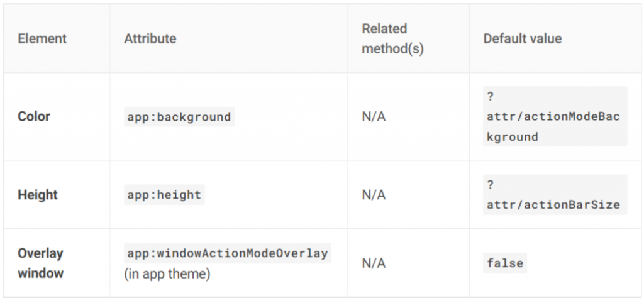
Task: Click the ?attr/actionModeBackground default value
Action: pos(553,117)
